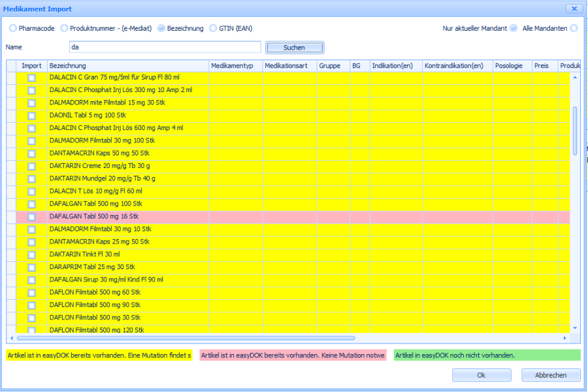The width and height of the screenshot is (588, 392).
Task: Close the Medikament Import dialog
Action: point(573,8)
